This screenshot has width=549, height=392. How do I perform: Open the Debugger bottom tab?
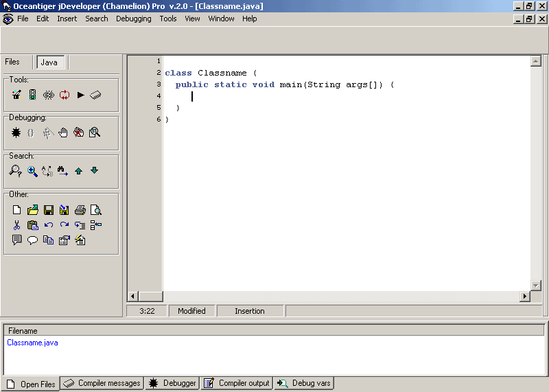(172, 383)
